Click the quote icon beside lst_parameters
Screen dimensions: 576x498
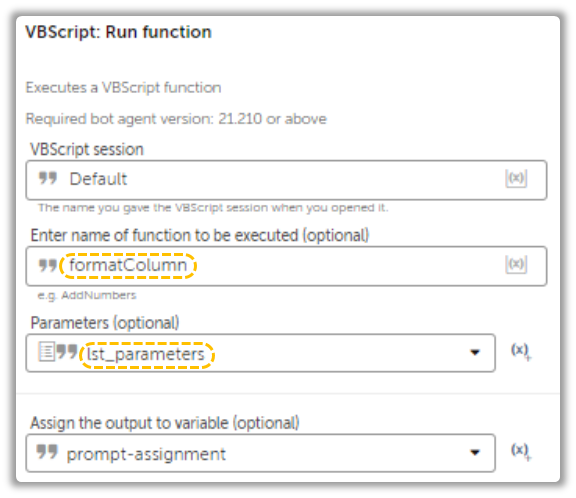coord(67,351)
